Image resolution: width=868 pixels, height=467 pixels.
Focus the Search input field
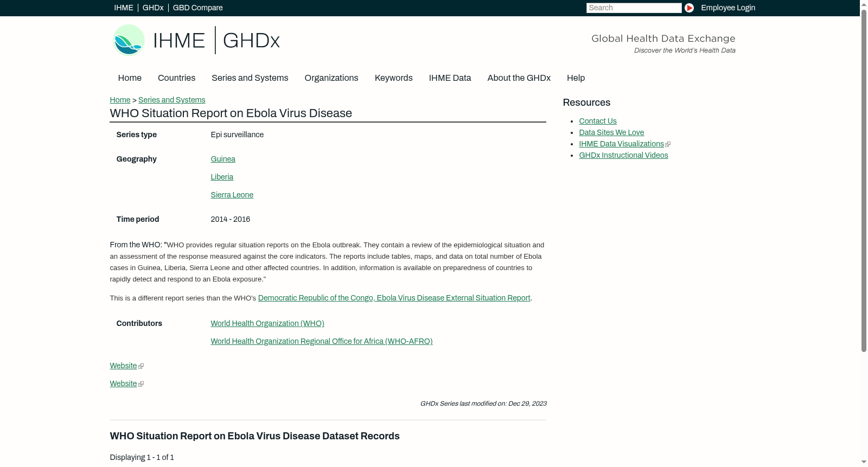coord(634,8)
